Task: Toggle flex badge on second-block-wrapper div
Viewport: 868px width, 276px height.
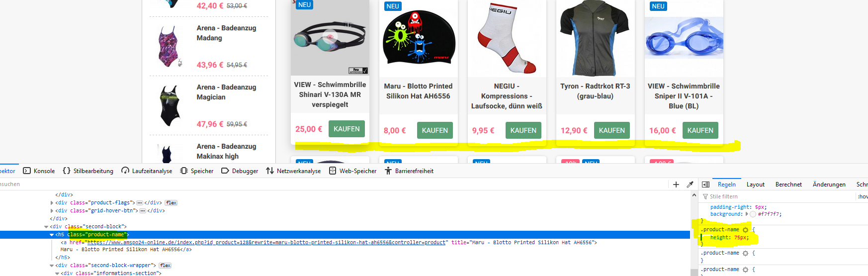Action: pyautogui.click(x=165, y=266)
